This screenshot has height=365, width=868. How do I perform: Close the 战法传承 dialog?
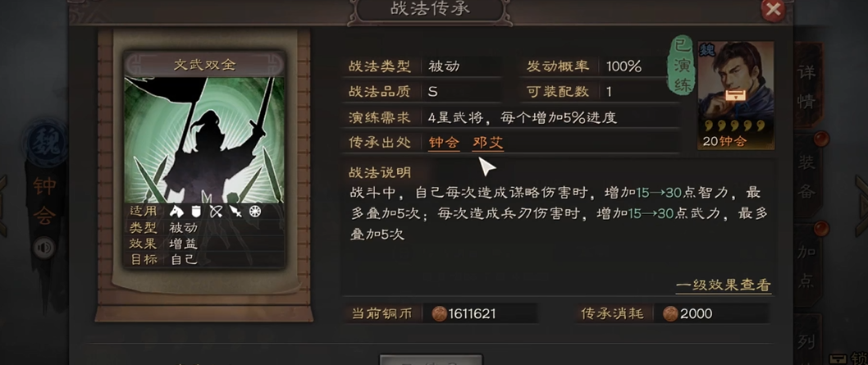coord(773,9)
